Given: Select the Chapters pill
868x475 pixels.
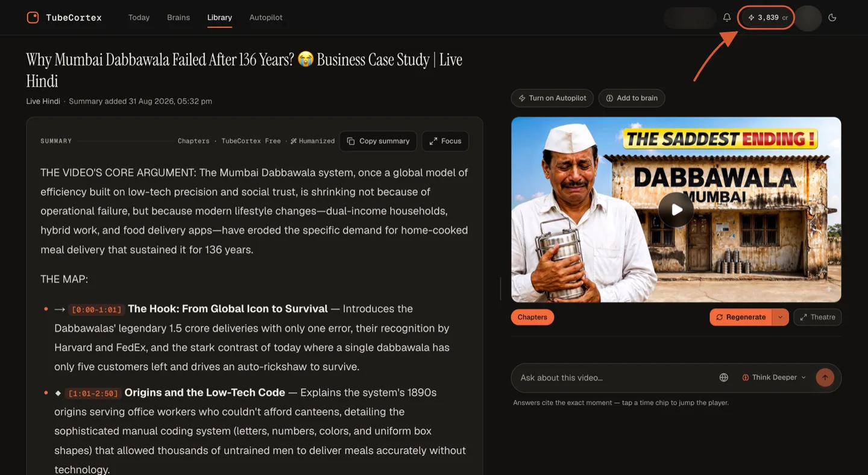Looking at the screenshot, I should click(x=532, y=317).
